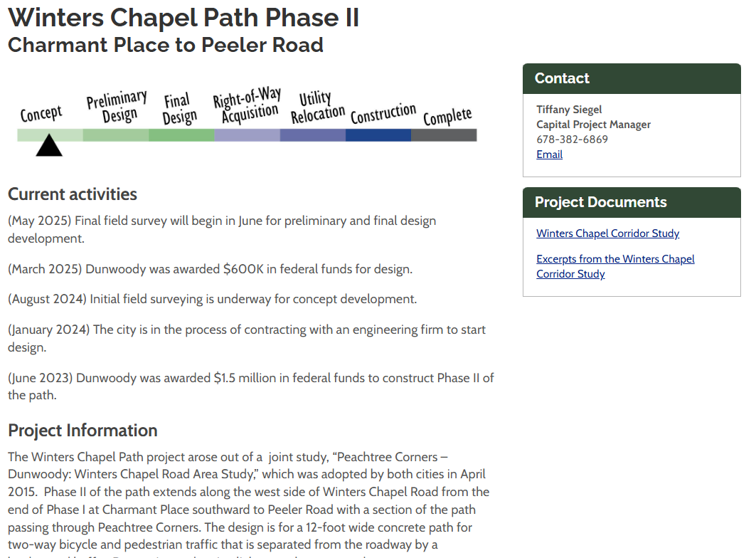Click the Concept segment of the progress bar
The height and width of the screenshot is (558, 756).
[50, 135]
